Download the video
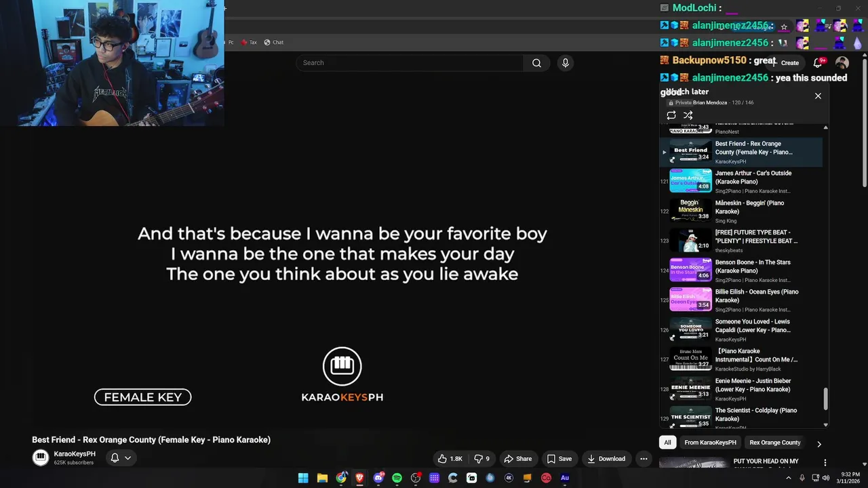The height and width of the screenshot is (488, 868). pyautogui.click(x=606, y=459)
